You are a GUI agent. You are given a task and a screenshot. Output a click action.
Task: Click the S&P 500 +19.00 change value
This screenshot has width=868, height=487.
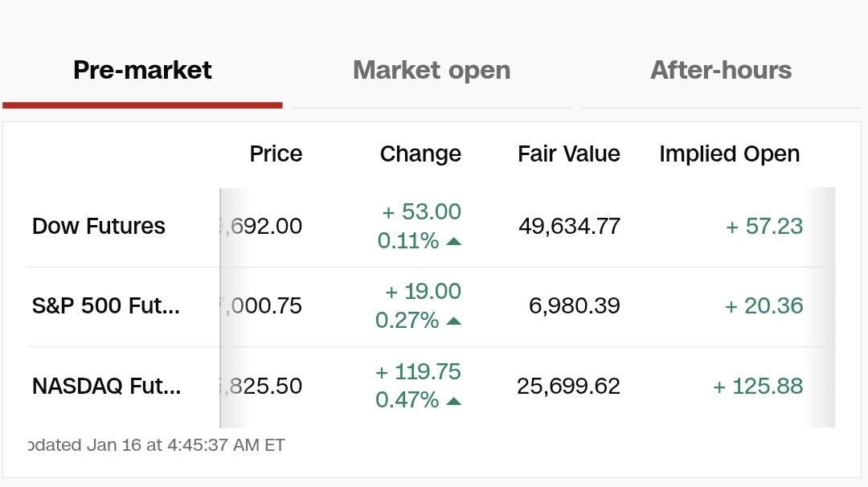tap(422, 292)
